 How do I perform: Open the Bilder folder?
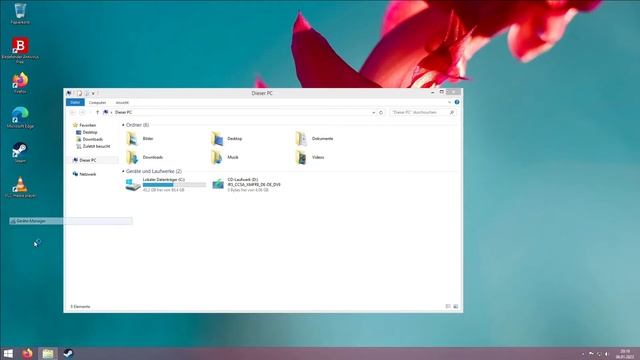(140, 139)
